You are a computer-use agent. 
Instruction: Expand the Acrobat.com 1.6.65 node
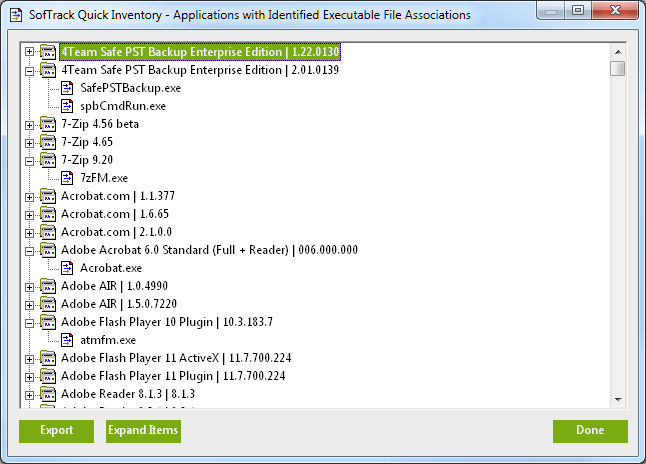(x=29, y=215)
